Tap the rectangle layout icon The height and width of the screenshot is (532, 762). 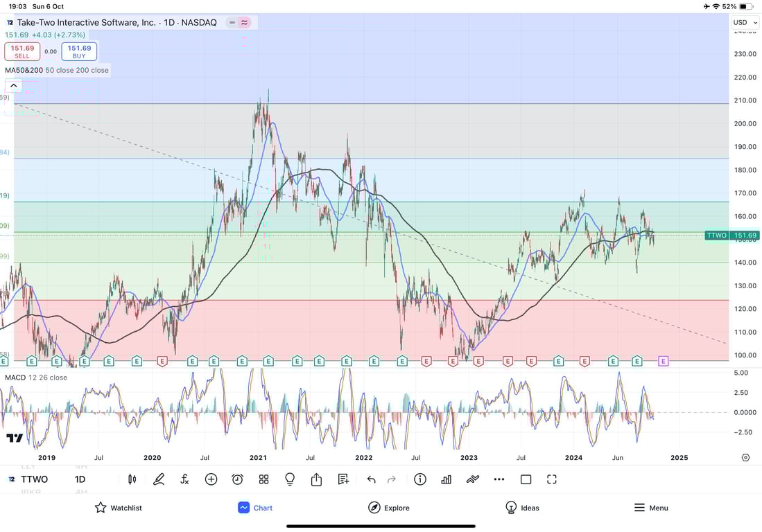(x=526, y=479)
